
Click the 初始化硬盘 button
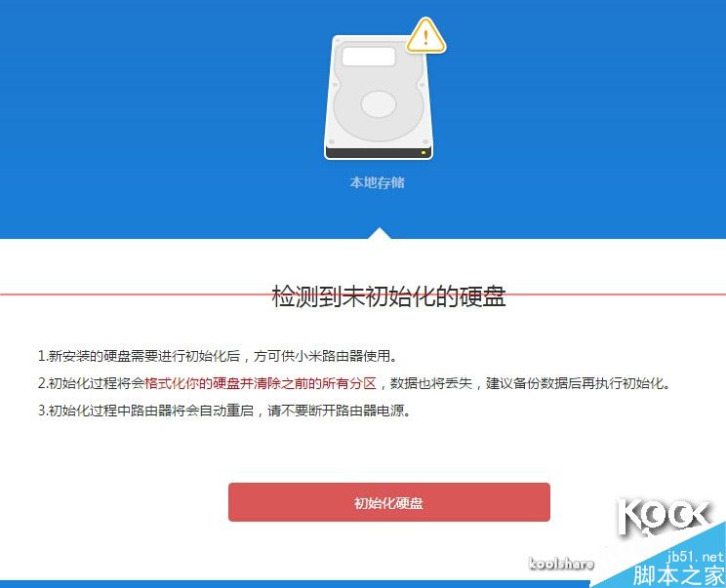(x=389, y=502)
